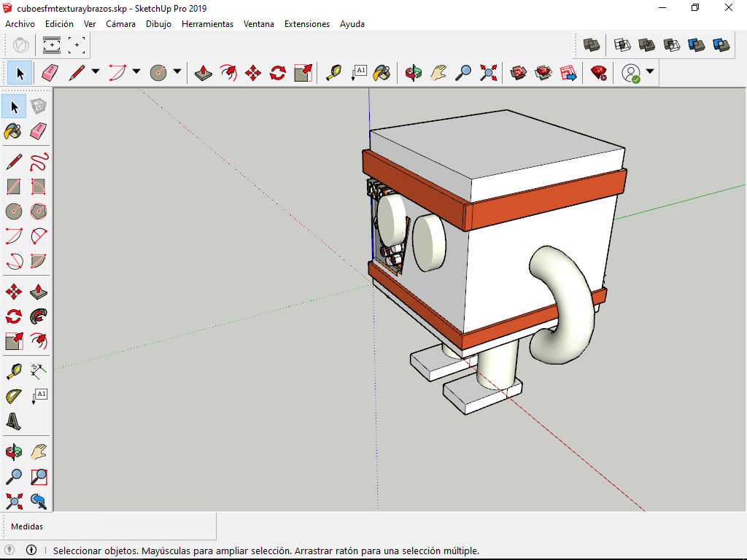Open the Extension Manager ruby icon

pyautogui.click(x=599, y=73)
